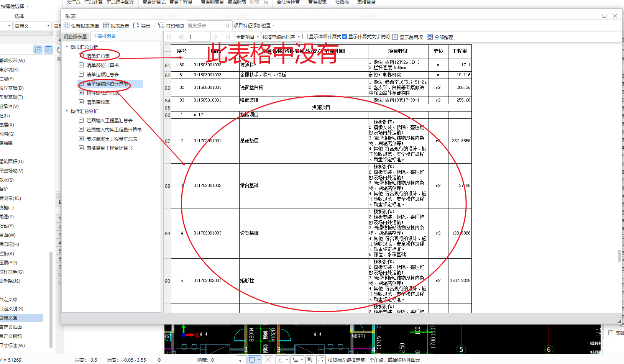Select 建筑面积(U) in the left component list

point(12,161)
